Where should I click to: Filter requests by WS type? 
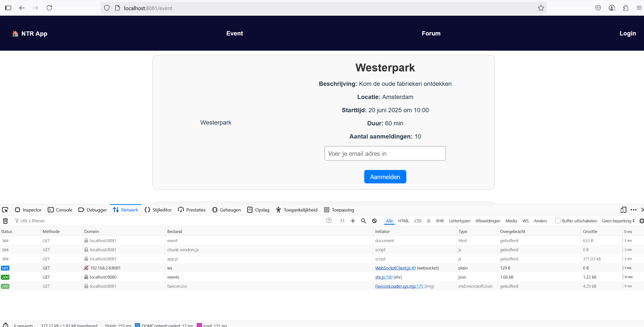coord(525,221)
